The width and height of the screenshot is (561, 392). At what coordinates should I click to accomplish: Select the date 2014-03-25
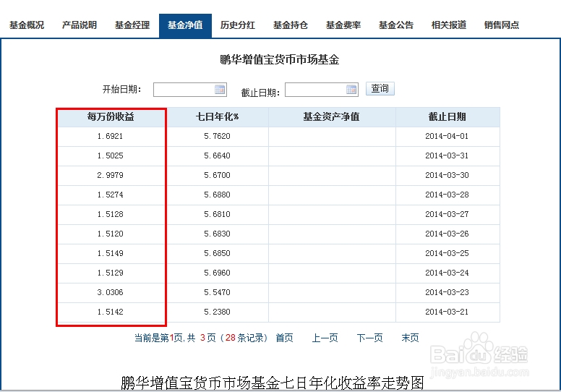447,253
